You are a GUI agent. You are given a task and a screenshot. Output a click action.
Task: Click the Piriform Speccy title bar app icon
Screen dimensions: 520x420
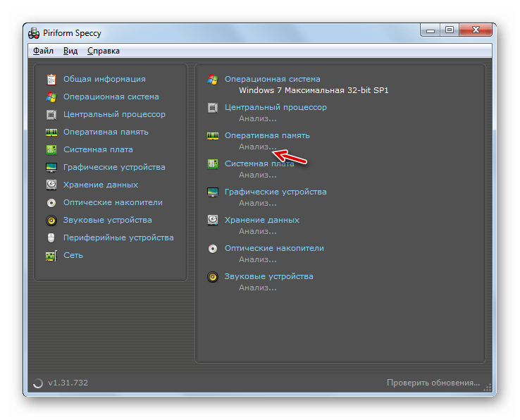tap(34, 33)
